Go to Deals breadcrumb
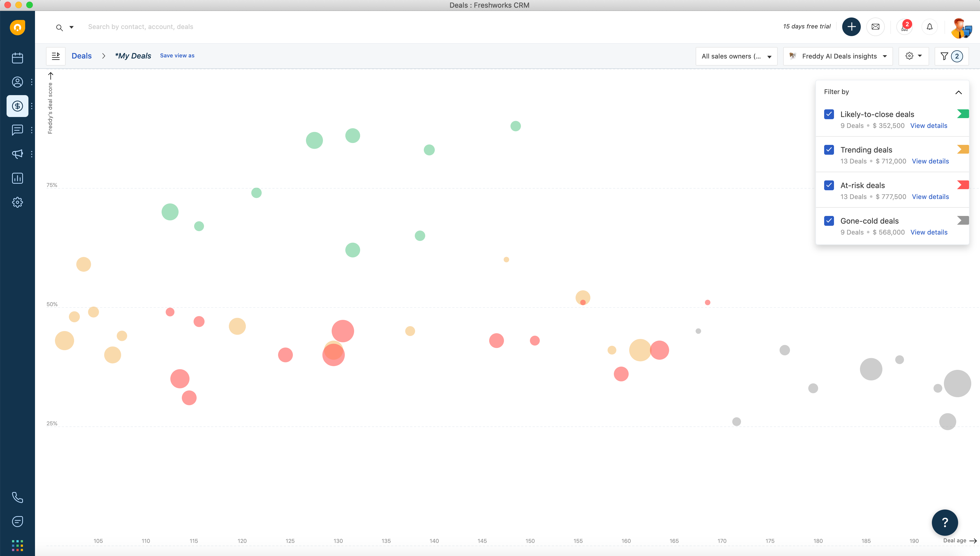The width and height of the screenshot is (980, 556). coord(81,56)
